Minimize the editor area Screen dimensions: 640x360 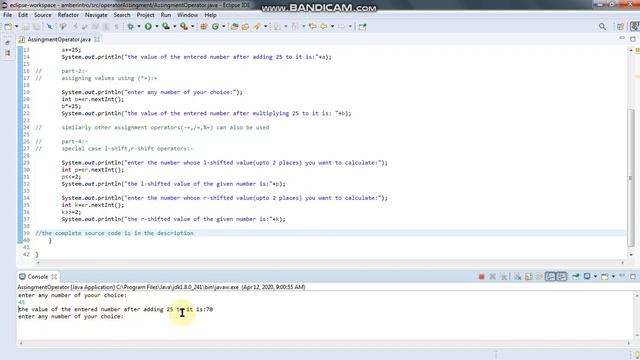[622, 38]
